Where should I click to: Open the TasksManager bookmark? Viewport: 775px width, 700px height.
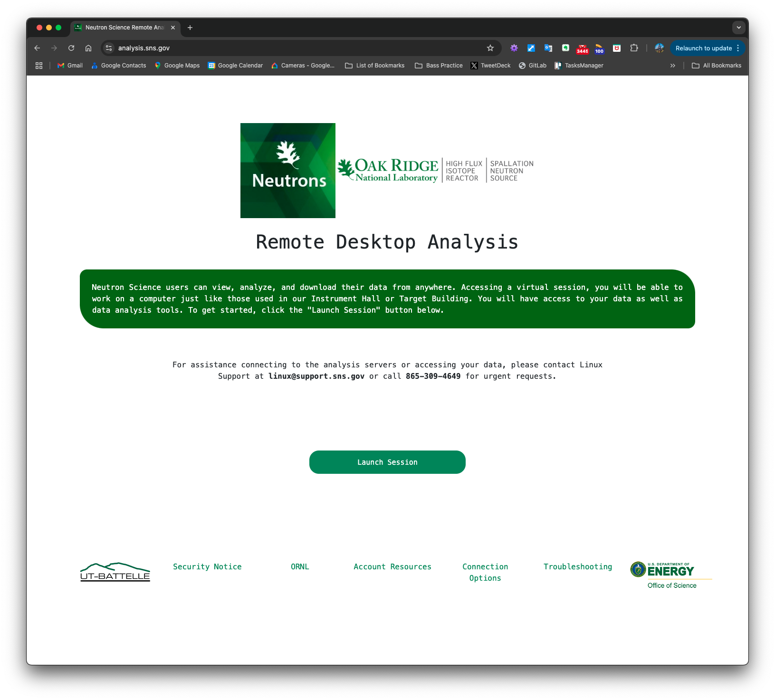579,66
